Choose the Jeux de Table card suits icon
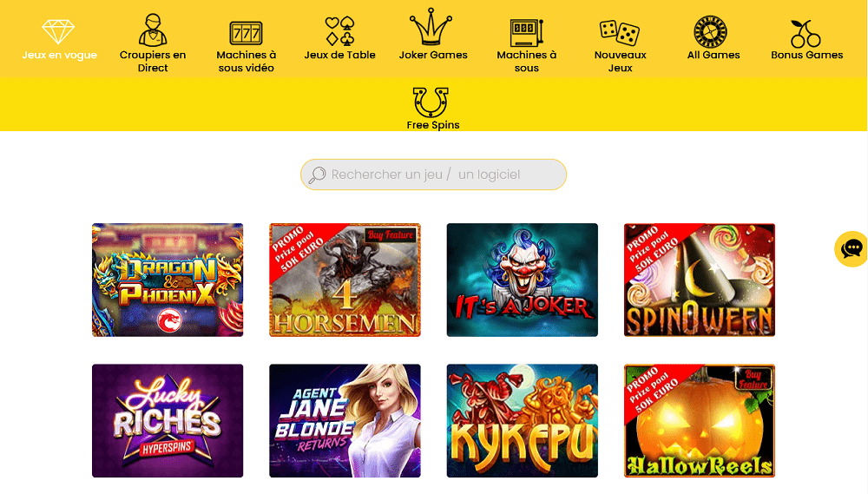868x494 pixels. [x=340, y=31]
